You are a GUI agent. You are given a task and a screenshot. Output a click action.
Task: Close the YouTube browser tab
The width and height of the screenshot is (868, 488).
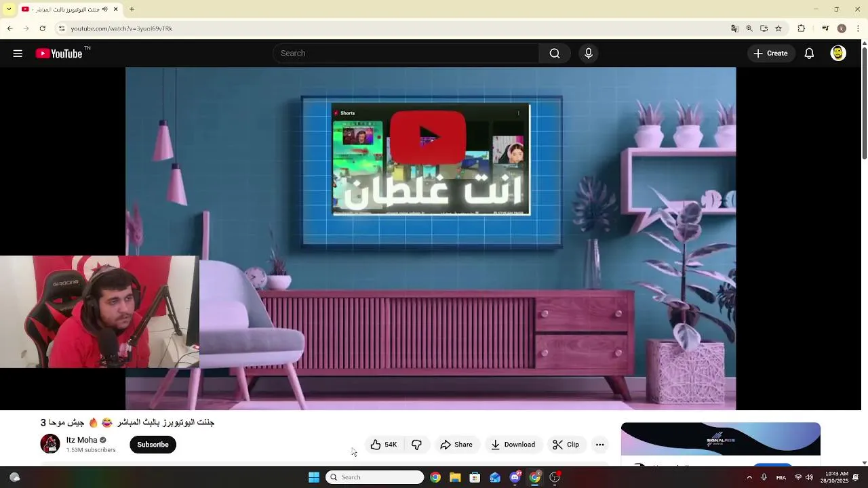coord(115,9)
